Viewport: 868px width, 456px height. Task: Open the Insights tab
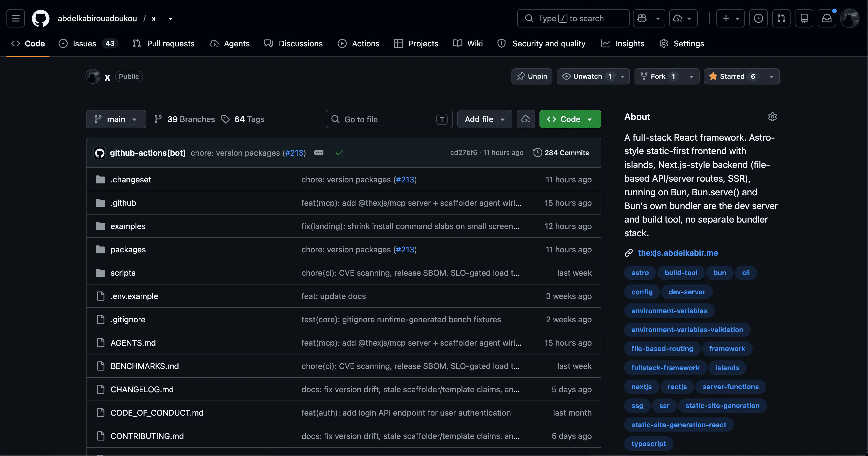(623, 43)
